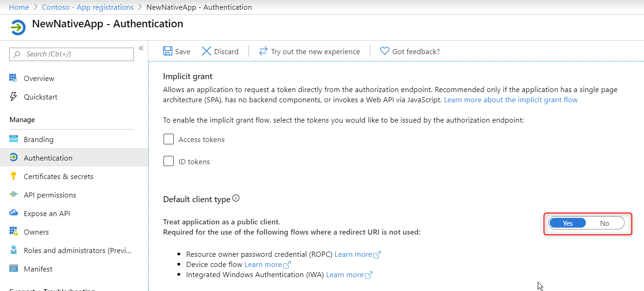Image resolution: width=644 pixels, height=291 pixels.
Task: Open the Owners blade
Action: 36,232
